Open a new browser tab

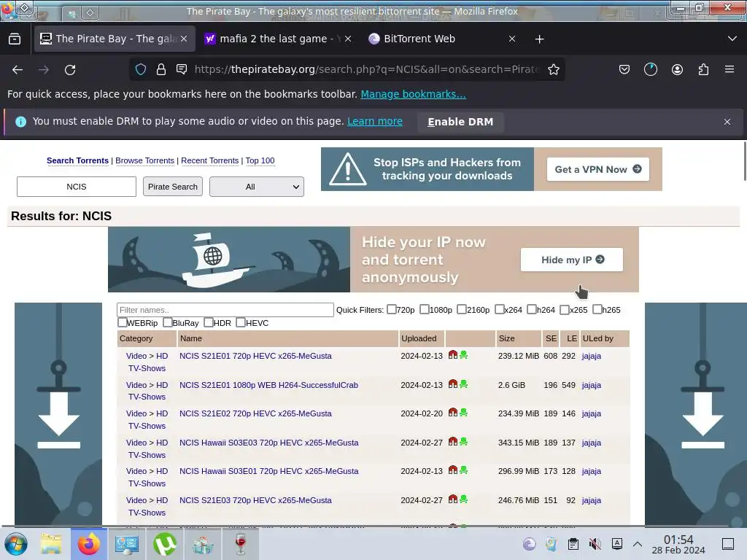(x=539, y=39)
